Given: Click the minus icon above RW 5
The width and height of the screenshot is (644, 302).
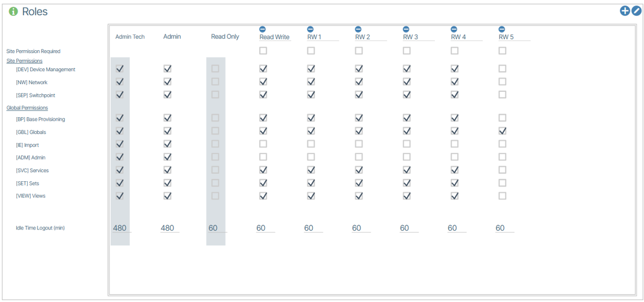Looking at the screenshot, I should [x=502, y=29].
